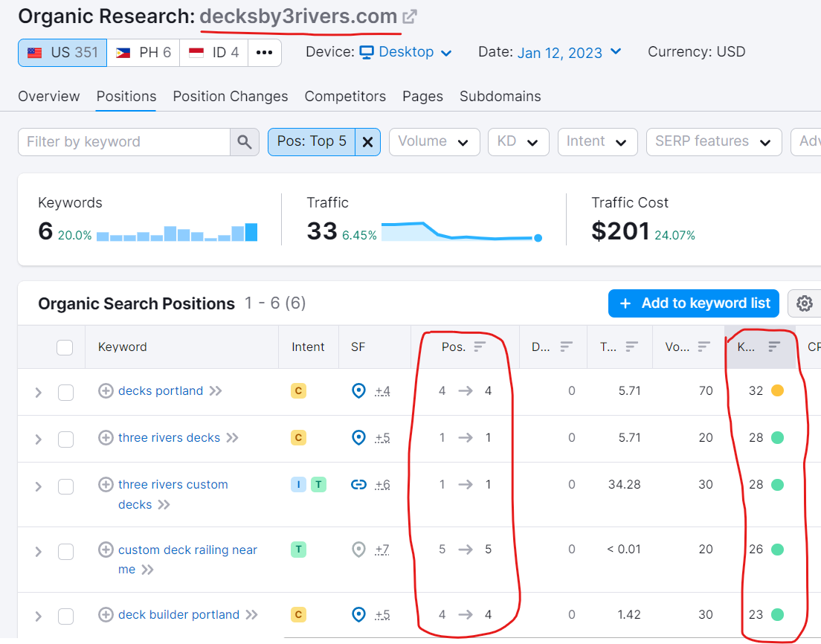
Task: Open the table settings gear icon
Action: point(804,303)
